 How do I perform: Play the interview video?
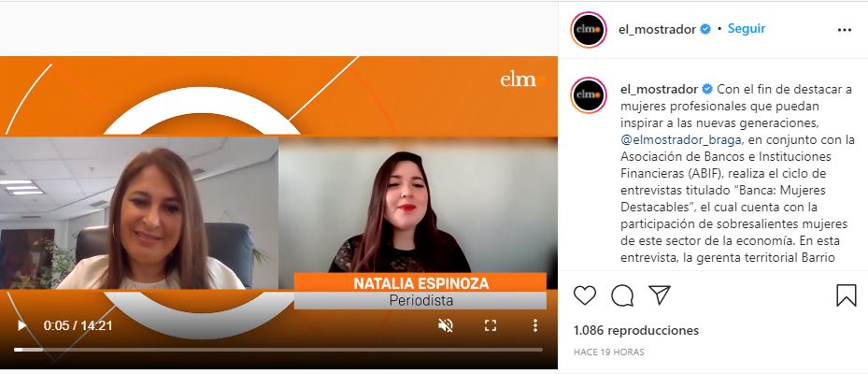coord(21,325)
